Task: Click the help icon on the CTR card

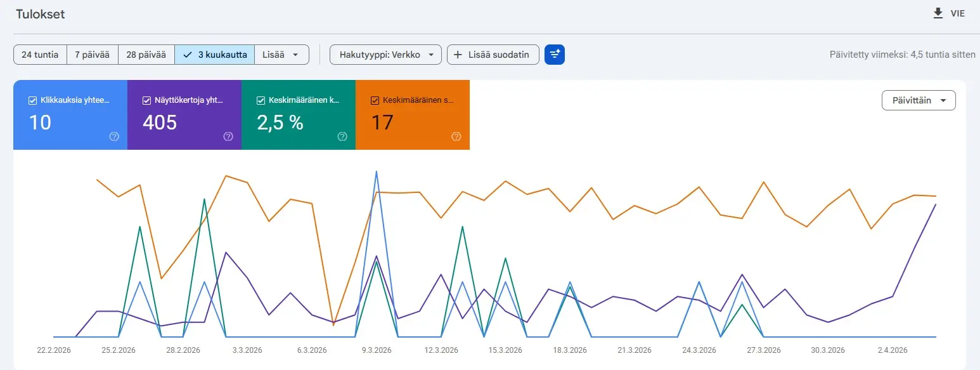Action: pos(342,136)
